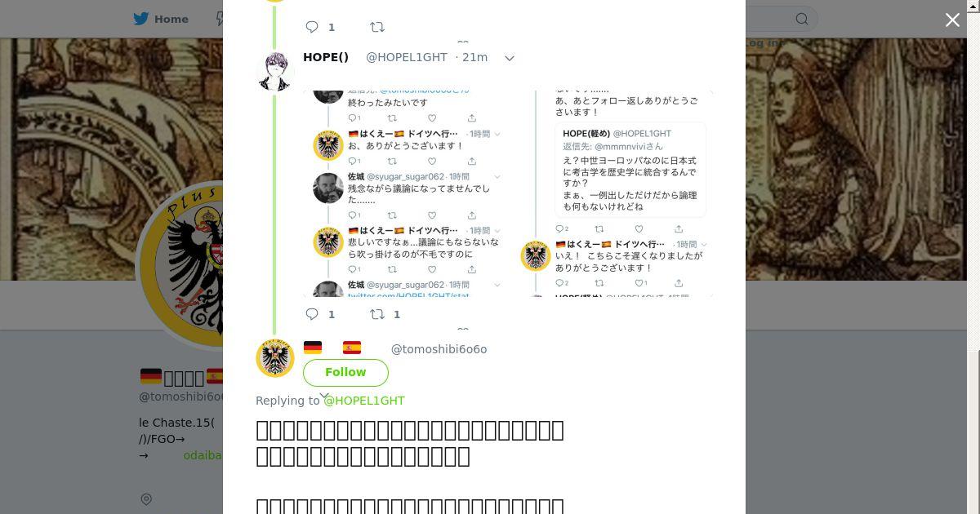Click the Twitter Home bird icon
The image size is (980, 514).
click(x=141, y=19)
